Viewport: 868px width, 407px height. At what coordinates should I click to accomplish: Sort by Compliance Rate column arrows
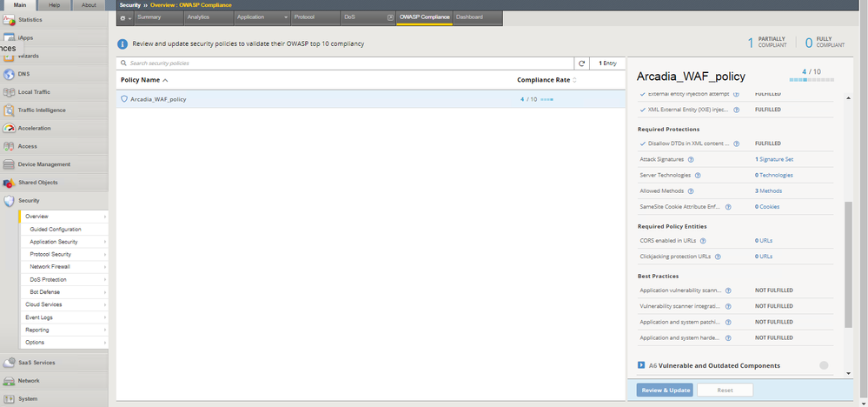pos(574,80)
